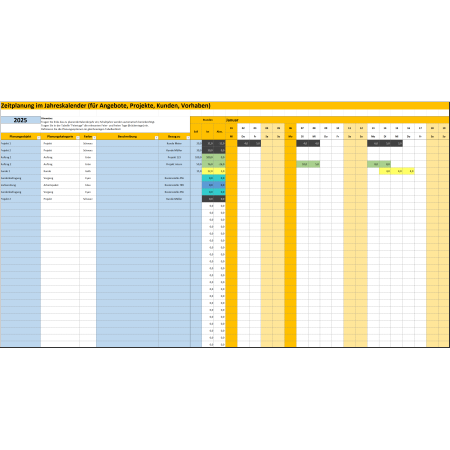Select the Abw. hours column header
The width and height of the screenshot is (450, 450).
pyautogui.click(x=220, y=132)
